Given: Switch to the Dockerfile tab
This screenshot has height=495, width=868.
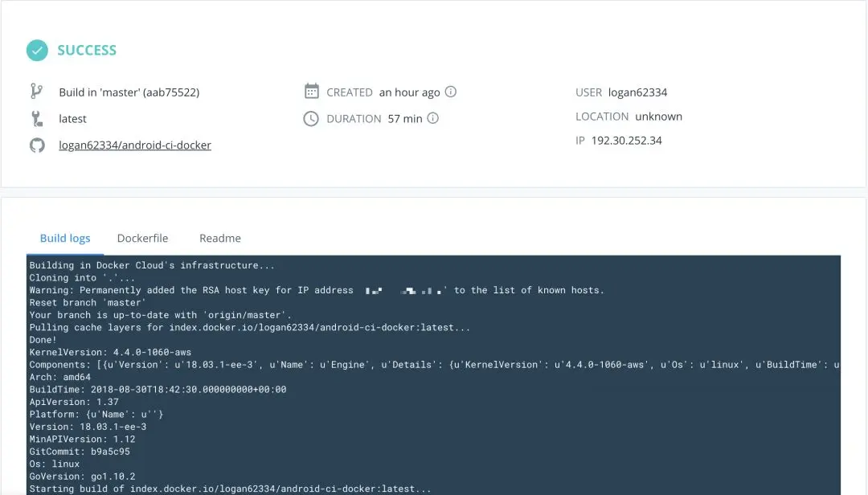Looking at the screenshot, I should [142, 238].
